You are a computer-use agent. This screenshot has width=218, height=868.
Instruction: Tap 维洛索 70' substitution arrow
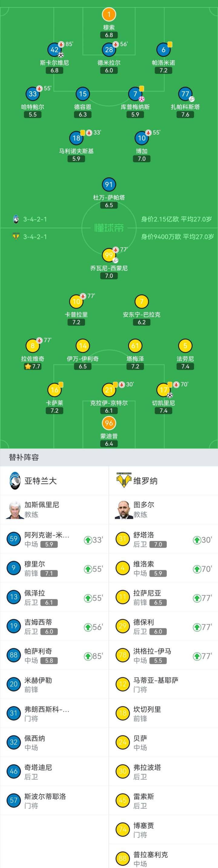click(x=197, y=569)
